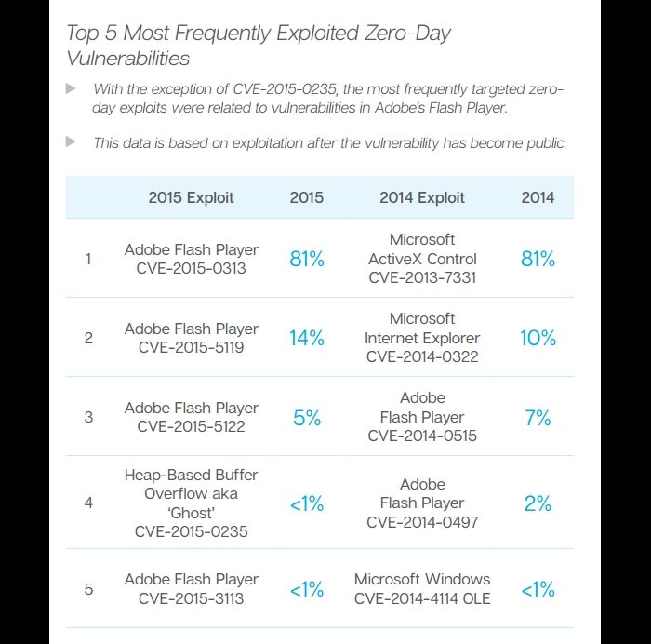
Task: Click the Adobe Flash Player CVE-2015-5119 entry
Action: 191,338
